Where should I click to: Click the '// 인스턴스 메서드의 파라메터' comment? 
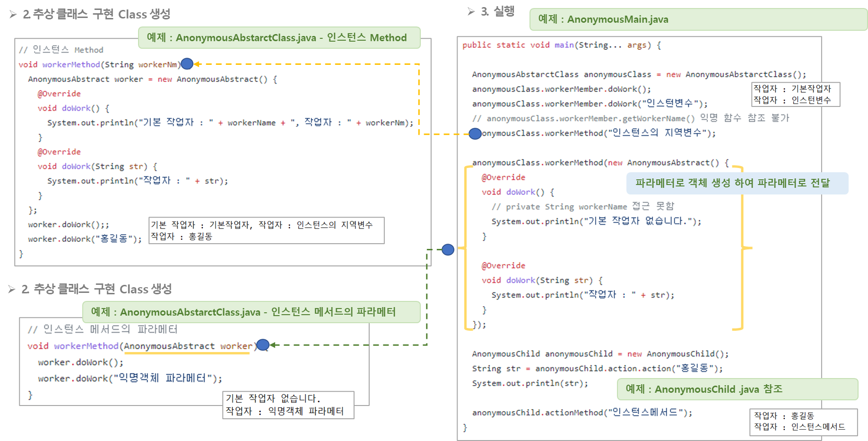tap(103, 329)
